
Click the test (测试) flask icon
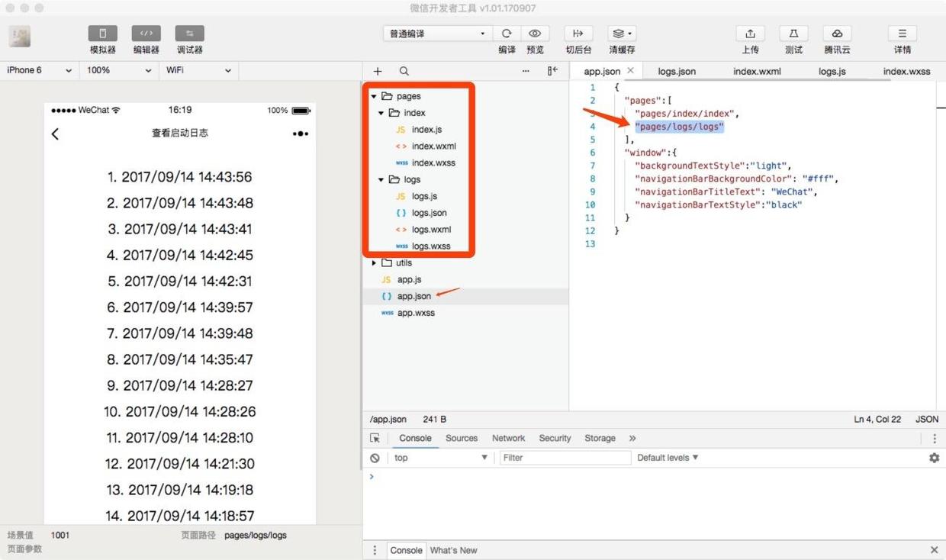[x=793, y=34]
